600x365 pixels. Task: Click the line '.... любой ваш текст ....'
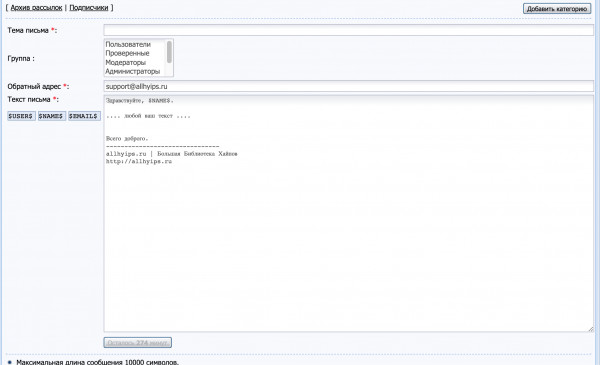[x=148, y=116]
